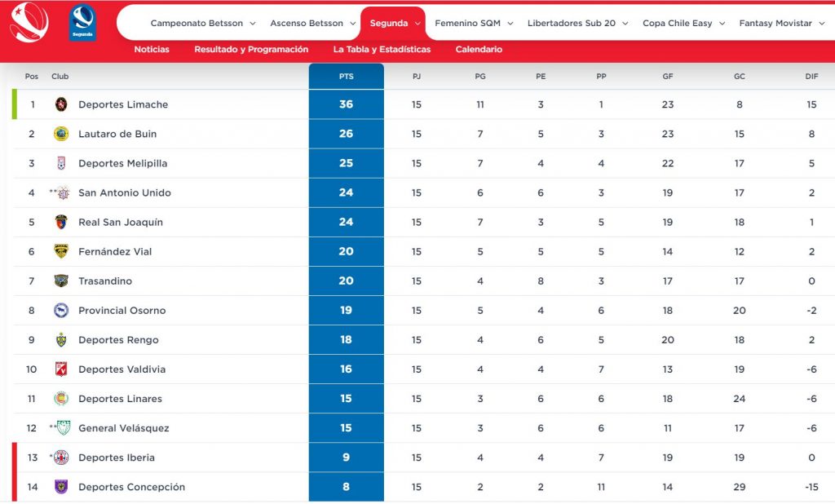Select Deportes Rengo team name
Image resolution: width=835 pixels, height=504 pixels.
click(118, 340)
